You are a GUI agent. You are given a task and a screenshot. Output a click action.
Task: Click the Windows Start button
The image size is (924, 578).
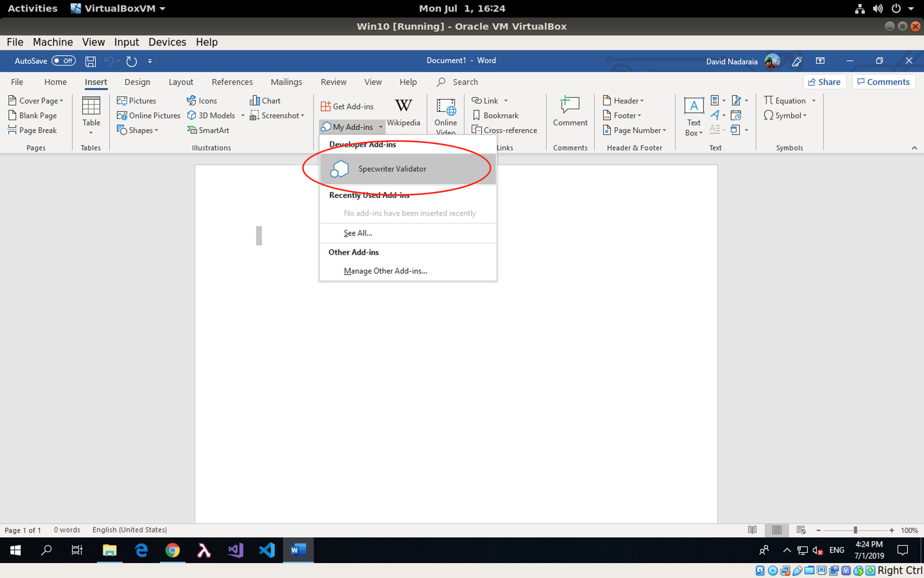15,550
